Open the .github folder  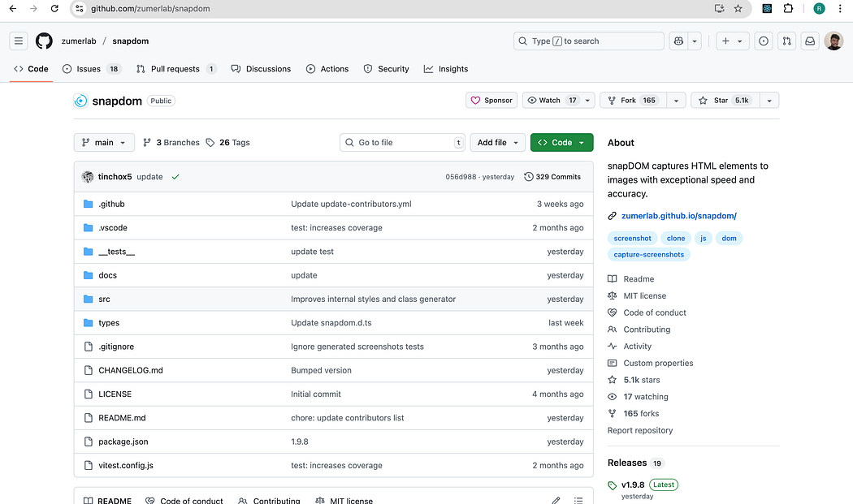(111, 204)
